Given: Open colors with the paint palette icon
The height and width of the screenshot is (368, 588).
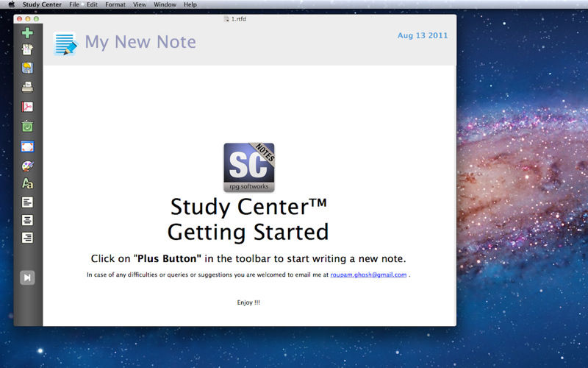Looking at the screenshot, I should (x=27, y=166).
